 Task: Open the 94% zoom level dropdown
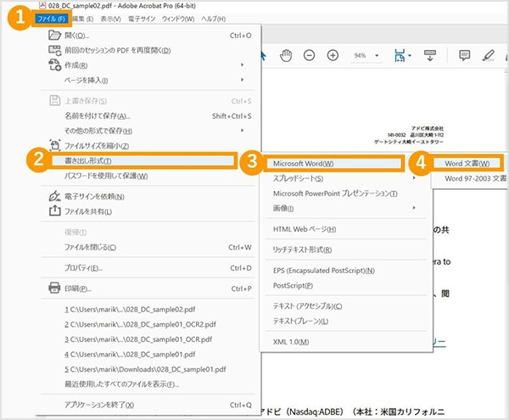(x=377, y=55)
